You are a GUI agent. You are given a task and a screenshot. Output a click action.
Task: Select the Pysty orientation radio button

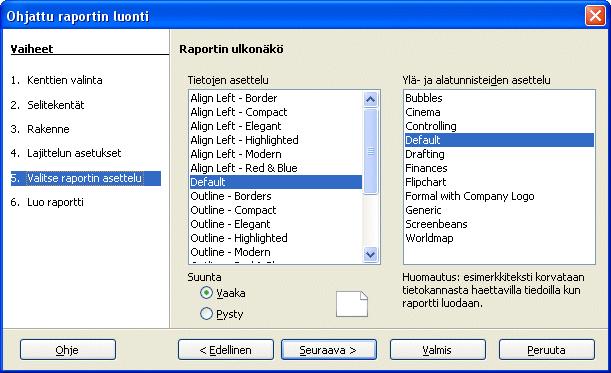tap(206, 313)
